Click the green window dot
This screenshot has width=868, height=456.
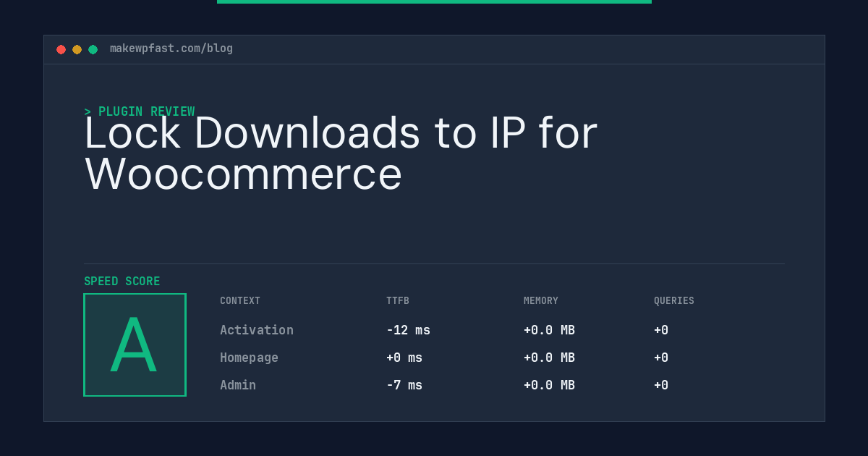click(93, 49)
